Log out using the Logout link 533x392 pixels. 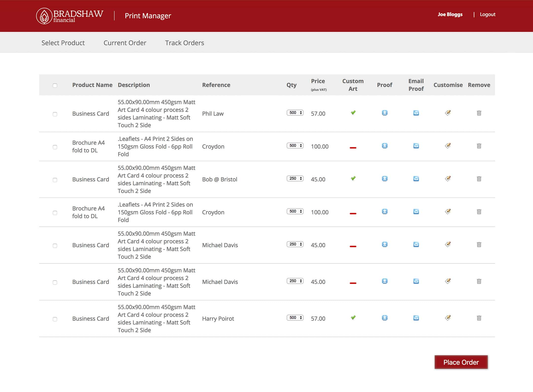[x=488, y=15]
